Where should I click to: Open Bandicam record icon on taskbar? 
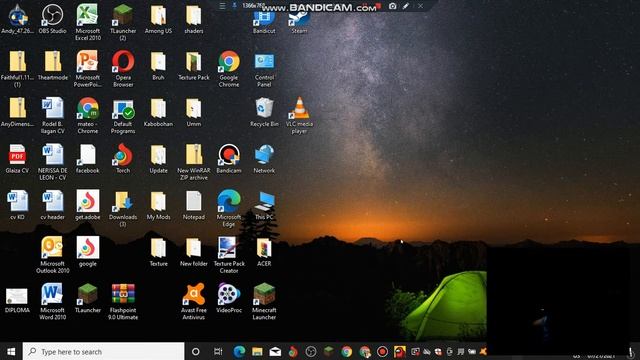382,351
